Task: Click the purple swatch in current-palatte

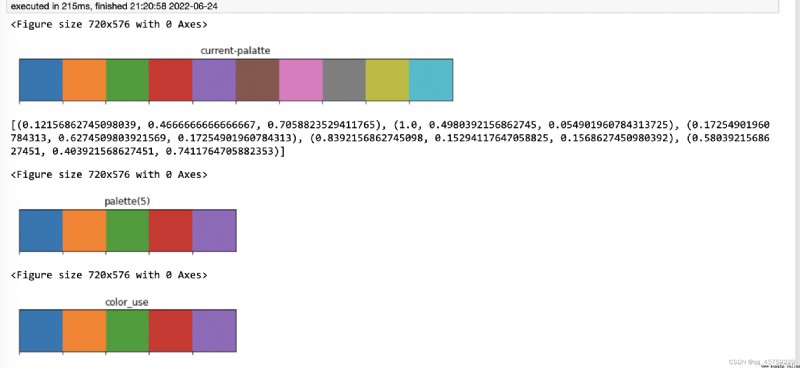Action: [214, 80]
